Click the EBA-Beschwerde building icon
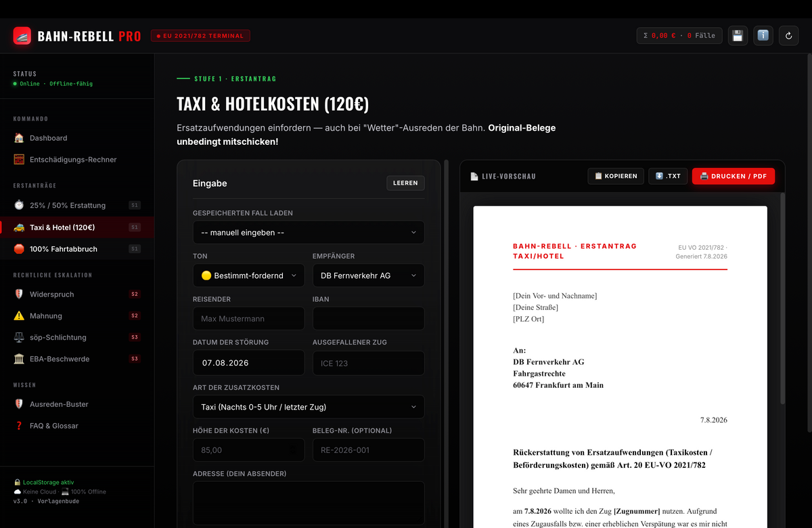The image size is (812, 528). [19, 359]
